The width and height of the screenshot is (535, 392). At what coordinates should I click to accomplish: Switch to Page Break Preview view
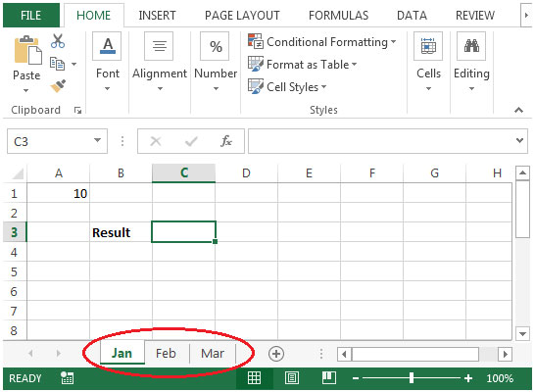click(329, 378)
